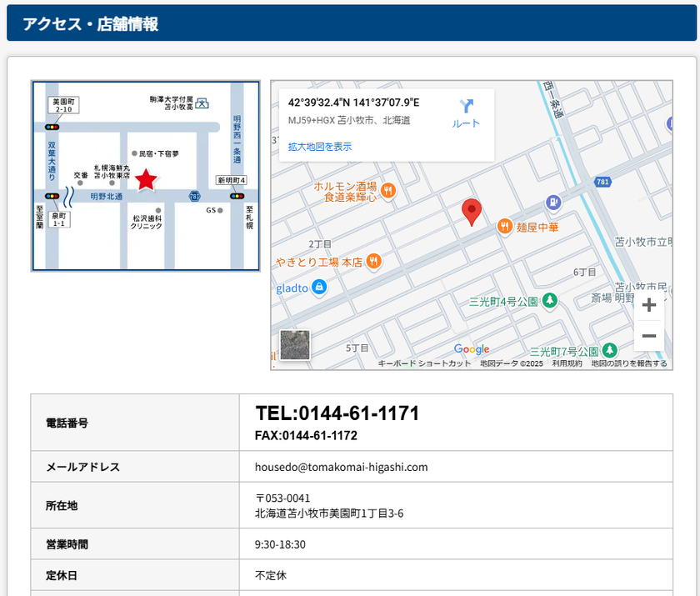The height and width of the screenshot is (596, 700).
Task: Zoom out the map with minus button
Action: (x=649, y=336)
